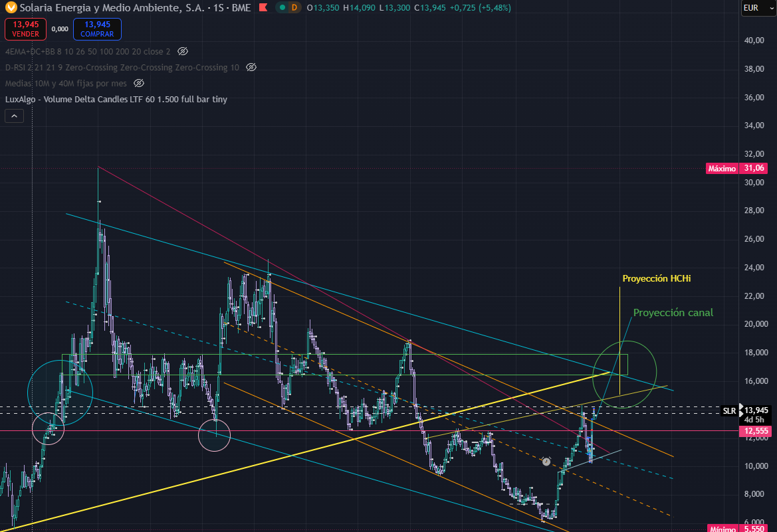Collapse the indicator legend with chevron button

[x=14, y=116]
